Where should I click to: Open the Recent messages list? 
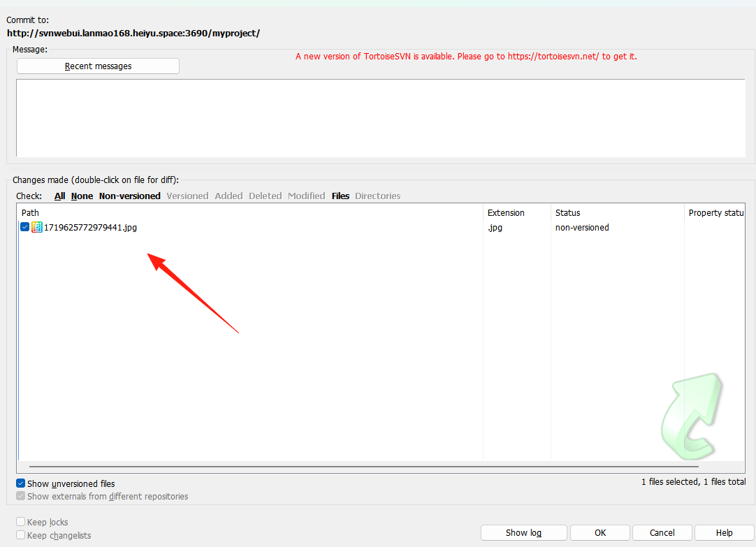tap(98, 66)
